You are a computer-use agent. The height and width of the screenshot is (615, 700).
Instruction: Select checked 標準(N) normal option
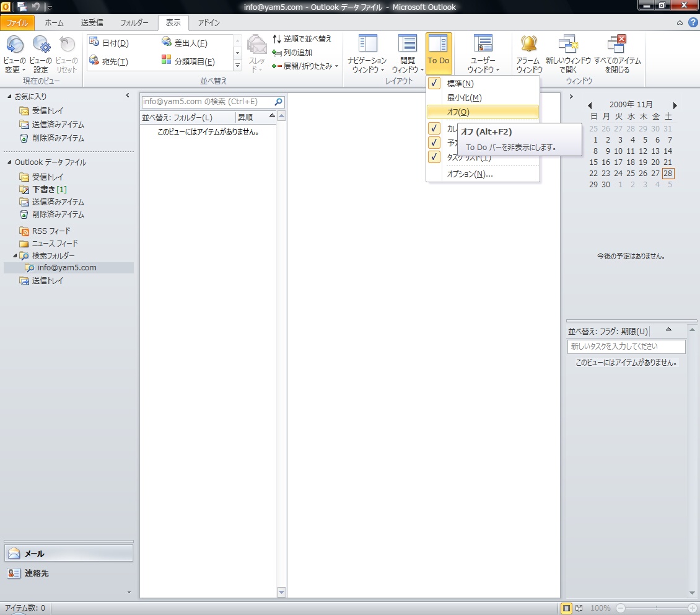point(483,84)
